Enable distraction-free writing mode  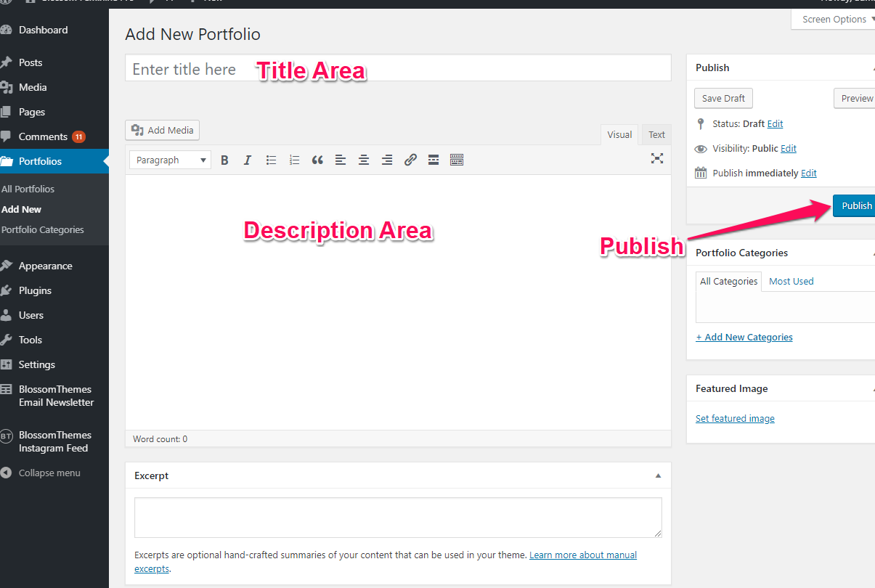tap(657, 158)
